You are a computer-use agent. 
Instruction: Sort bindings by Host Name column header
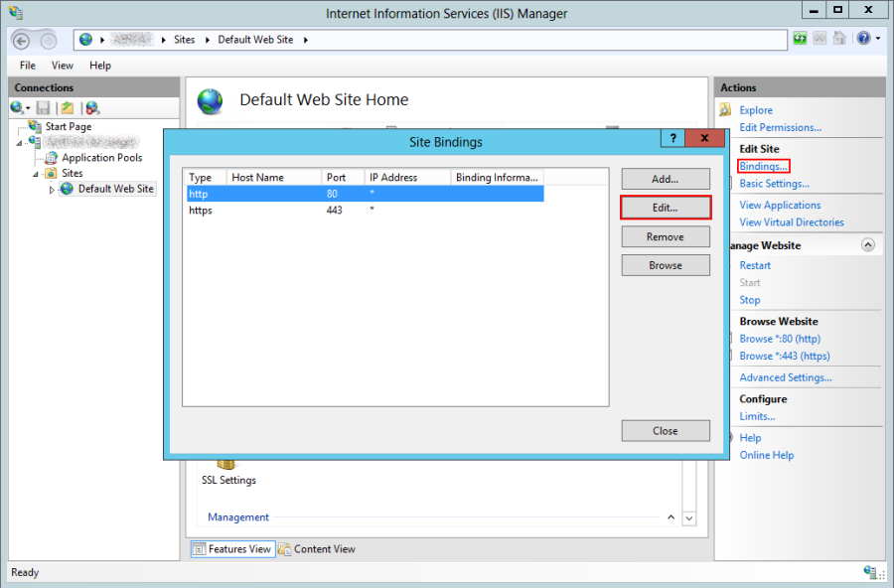coord(274,178)
